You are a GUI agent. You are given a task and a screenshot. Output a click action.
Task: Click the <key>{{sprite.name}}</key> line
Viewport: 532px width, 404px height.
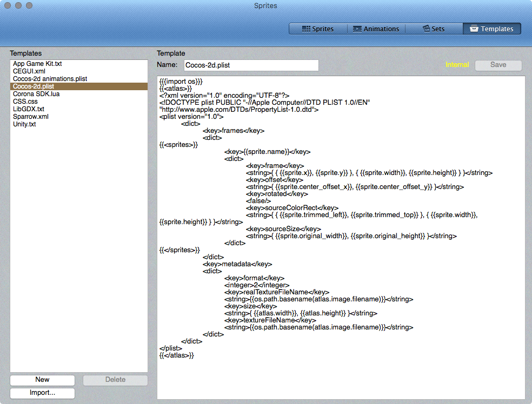[268, 152]
